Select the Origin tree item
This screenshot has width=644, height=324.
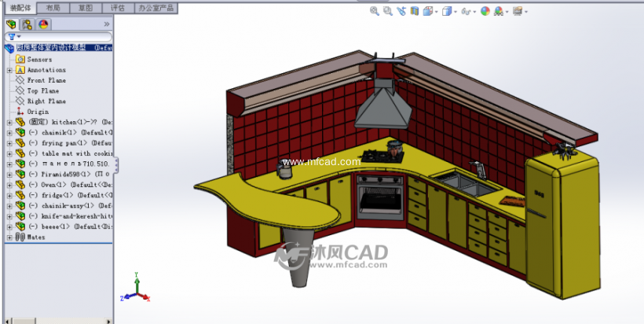pyautogui.click(x=38, y=112)
